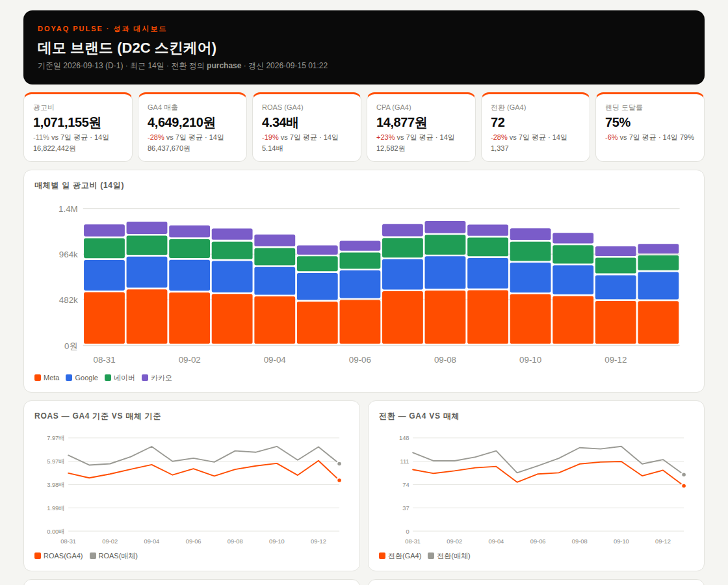
Task: Click the 매체별 일 광고비 (14일) chart title
Action: [x=79, y=185]
